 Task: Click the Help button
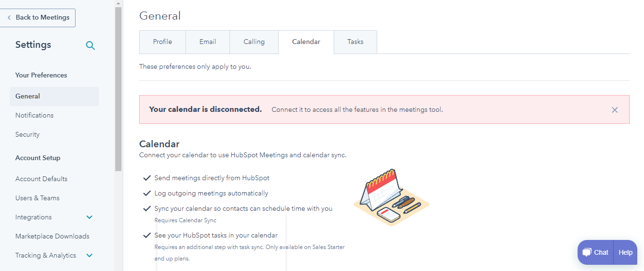[625, 252]
